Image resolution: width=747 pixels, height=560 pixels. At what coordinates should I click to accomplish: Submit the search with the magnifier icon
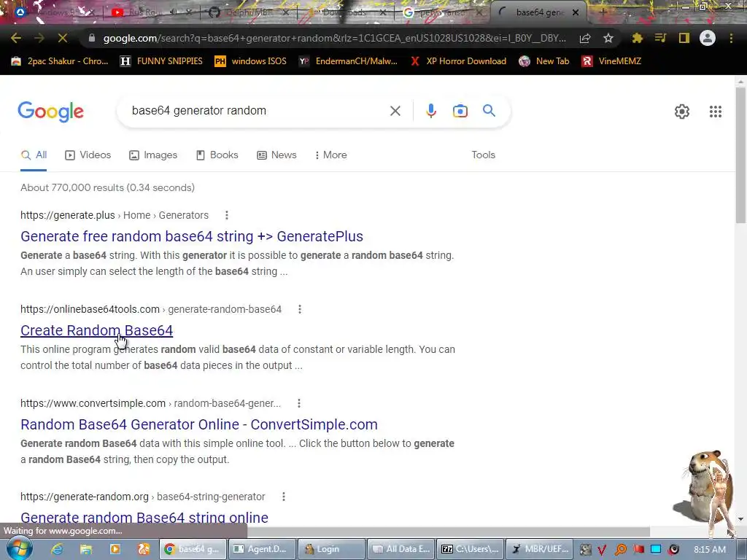pyautogui.click(x=489, y=111)
